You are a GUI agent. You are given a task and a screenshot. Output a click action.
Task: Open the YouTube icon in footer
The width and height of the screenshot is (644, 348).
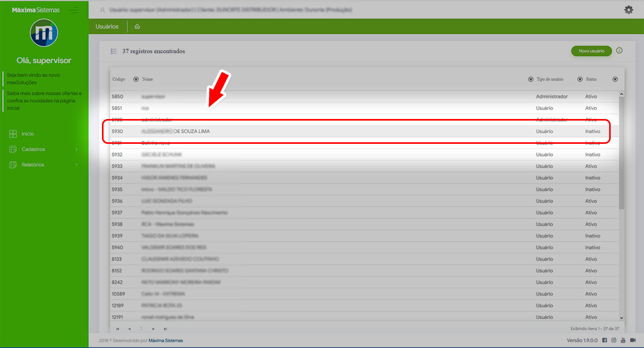[623, 340]
